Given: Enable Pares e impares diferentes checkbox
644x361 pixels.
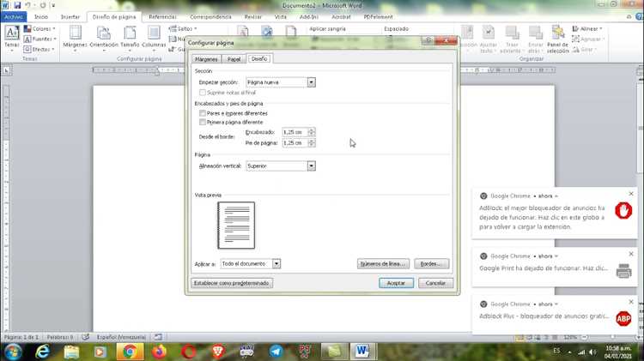Looking at the screenshot, I should [x=203, y=113].
